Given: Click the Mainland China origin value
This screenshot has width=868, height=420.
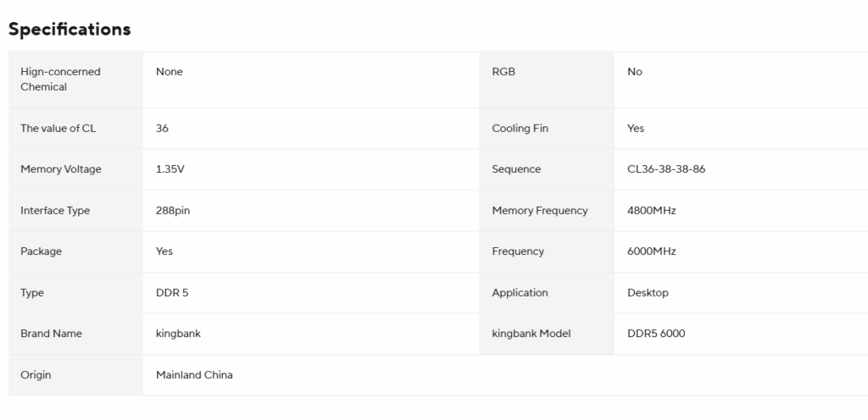Looking at the screenshot, I should [x=194, y=375].
